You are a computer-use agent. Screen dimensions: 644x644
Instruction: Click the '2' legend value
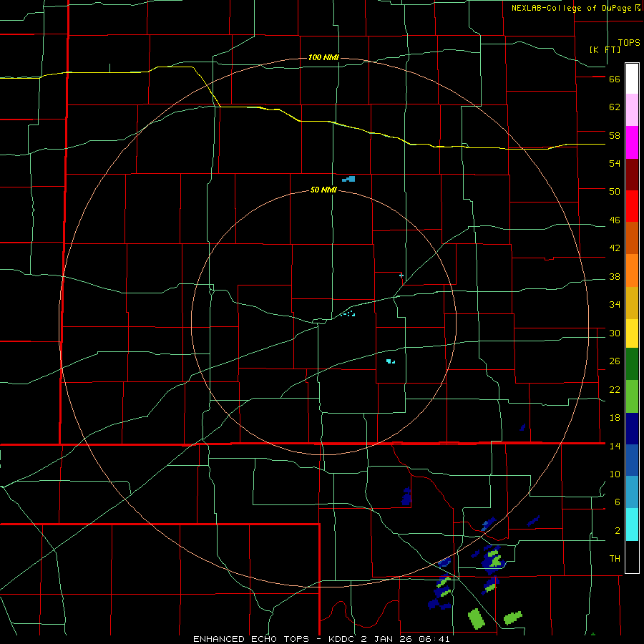(618, 531)
